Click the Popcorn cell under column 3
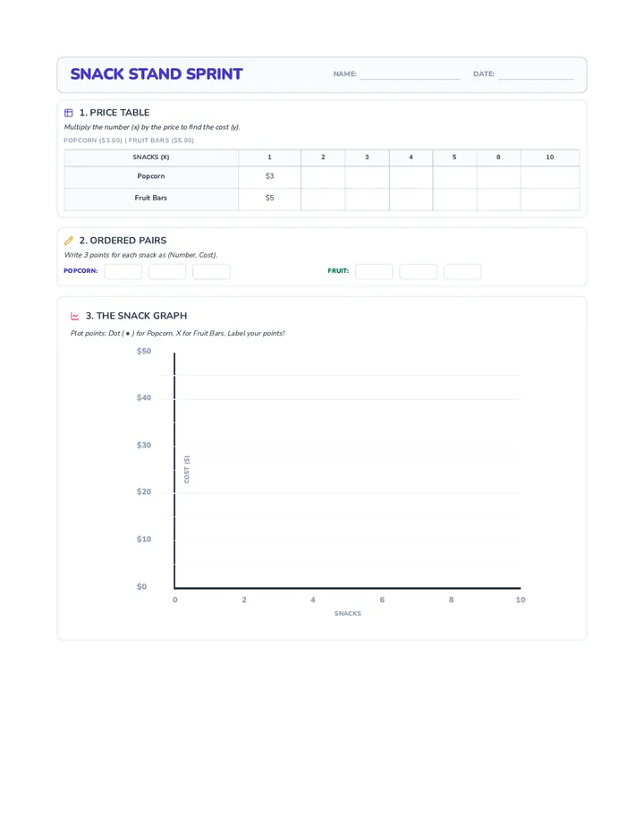Image resolution: width=644 pixels, height=834 pixels. point(367,177)
